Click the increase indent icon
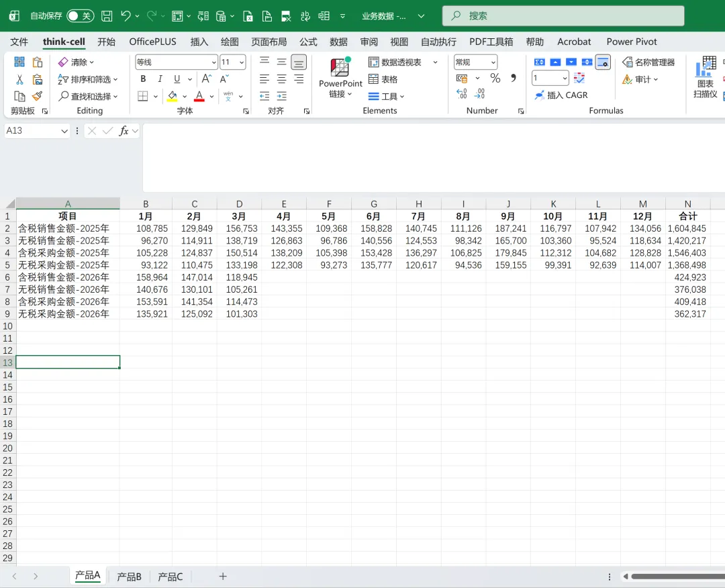 (281, 96)
